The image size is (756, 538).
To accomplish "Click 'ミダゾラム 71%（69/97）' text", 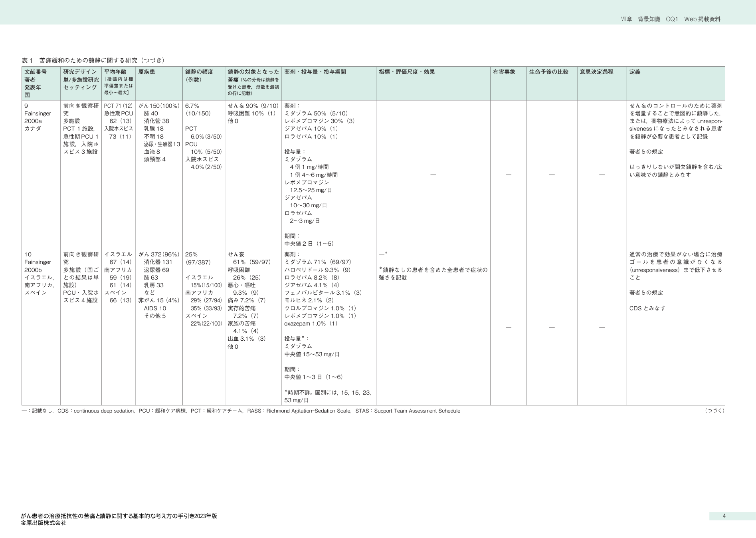I will (318, 262).
